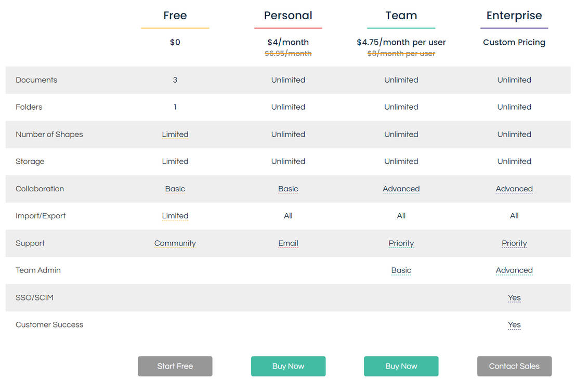Click Yes in the SSO/SCIM row
Image resolution: width=576 pixels, height=392 pixels.
(x=514, y=298)
